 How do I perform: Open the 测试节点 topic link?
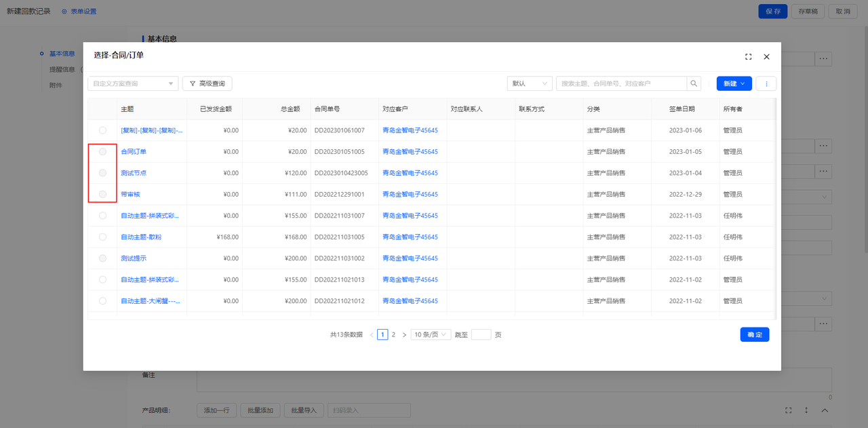pyautogui.click(x=134, y=173)
